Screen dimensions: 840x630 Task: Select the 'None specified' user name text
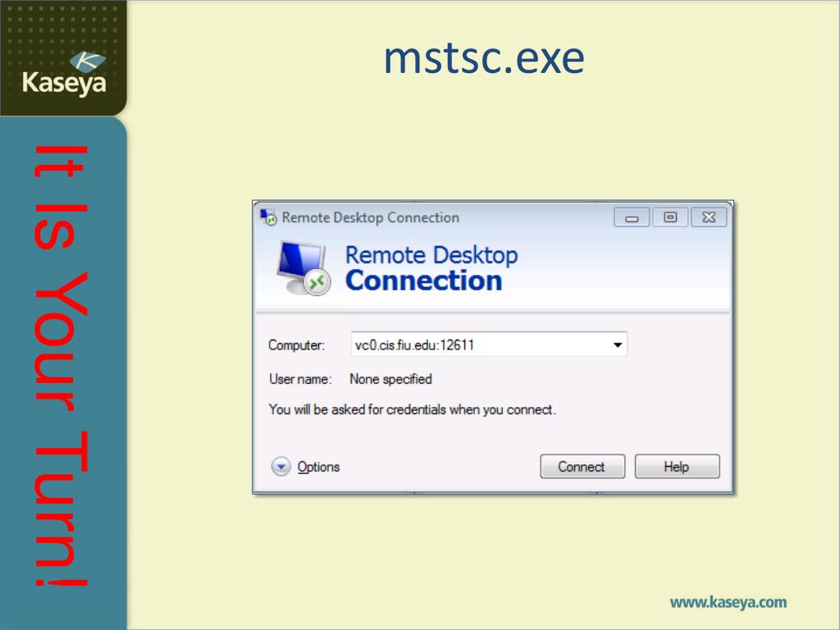pos(390,379)
